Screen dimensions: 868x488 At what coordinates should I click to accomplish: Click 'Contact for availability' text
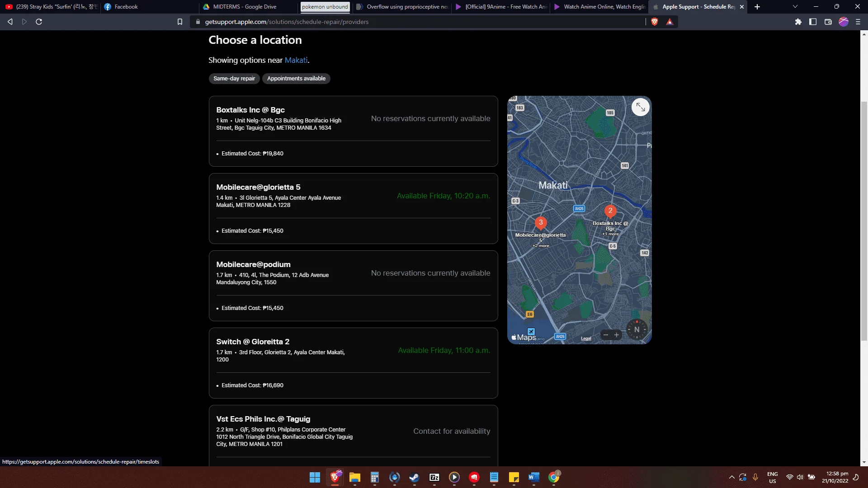point(452,431)
